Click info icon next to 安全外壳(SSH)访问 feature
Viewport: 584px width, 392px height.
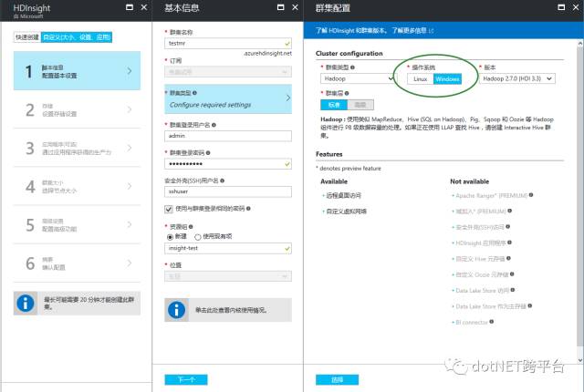pyautogui.click(x=508, y=226)
